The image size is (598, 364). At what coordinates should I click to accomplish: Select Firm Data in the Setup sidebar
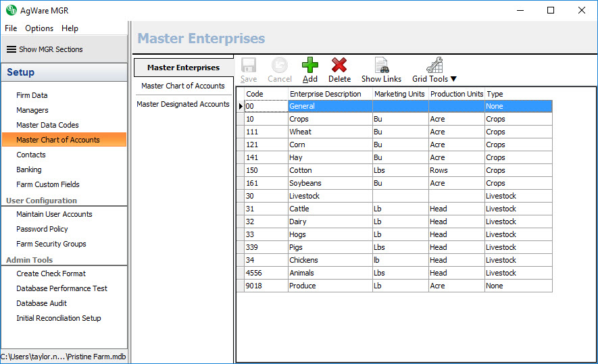[x=32, y=95]
